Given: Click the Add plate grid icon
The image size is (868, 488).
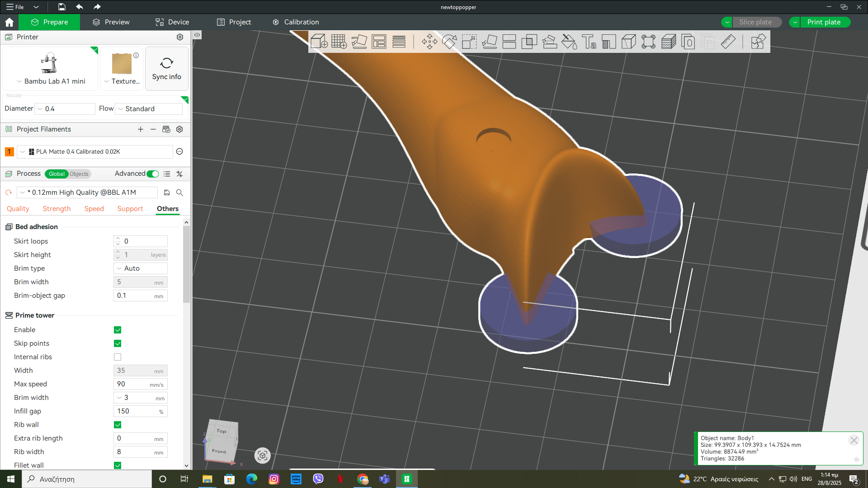Looking at the screenshot, I should point(339,42).
